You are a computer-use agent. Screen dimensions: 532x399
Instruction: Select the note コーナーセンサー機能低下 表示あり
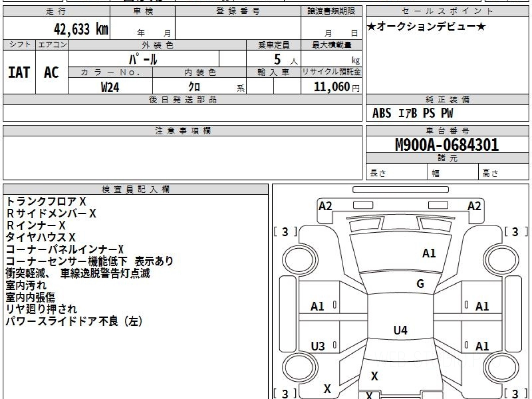(x=90, y=261)
